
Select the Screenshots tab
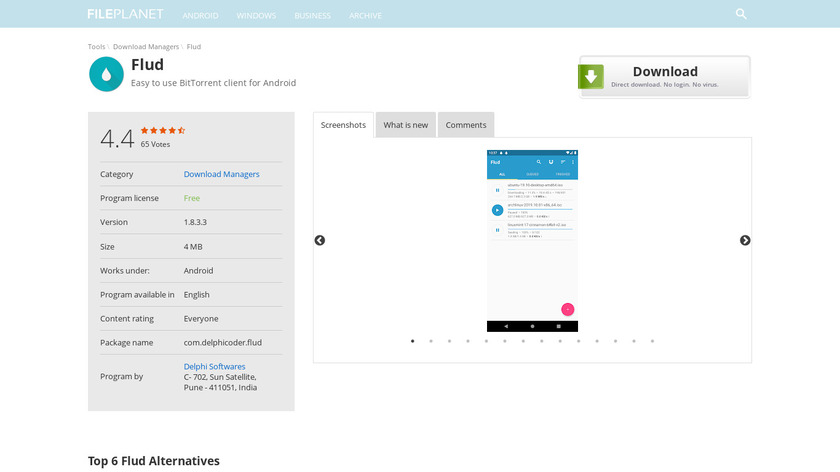pos(343,125)
